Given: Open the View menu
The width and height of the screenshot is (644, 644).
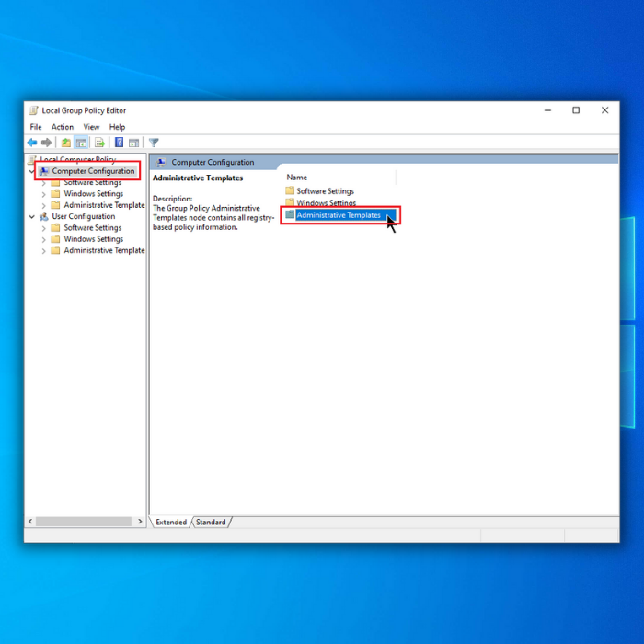Looking at the screenshot, I should point(91,127).
